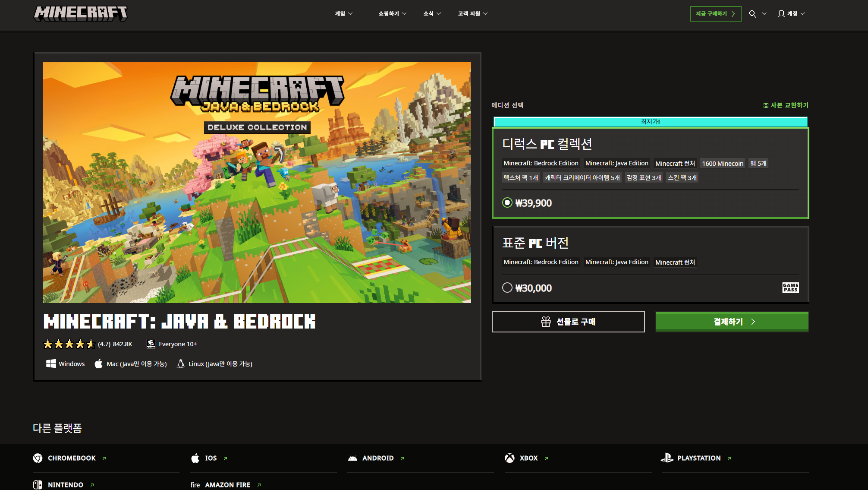Click the Android platform icon
Viewport: 868px width, 490px height.
pos(352,458)
